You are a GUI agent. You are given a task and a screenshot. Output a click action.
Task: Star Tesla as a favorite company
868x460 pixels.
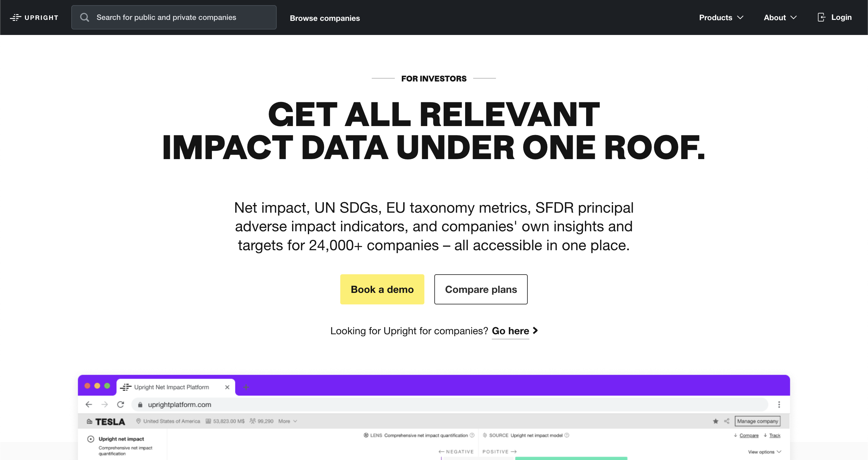coord(716,421)
